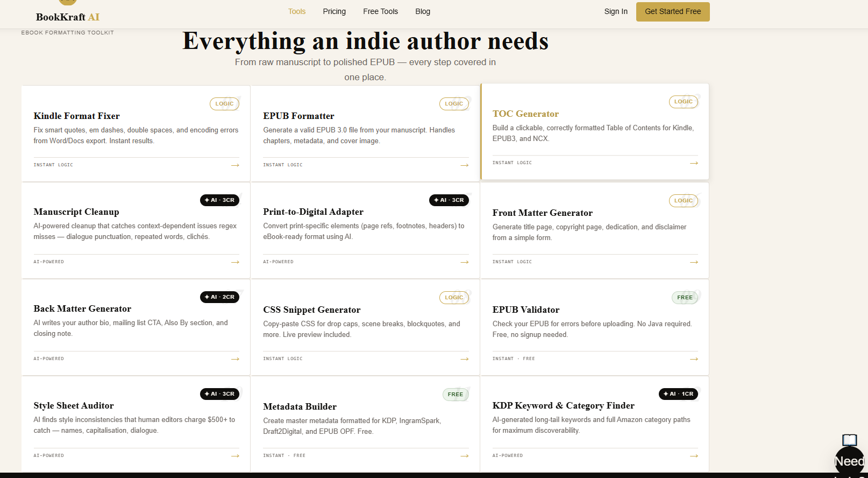Click the LOGIC badge on Kindle Format Fixer

pyautogui.click(x=224, y=104)
